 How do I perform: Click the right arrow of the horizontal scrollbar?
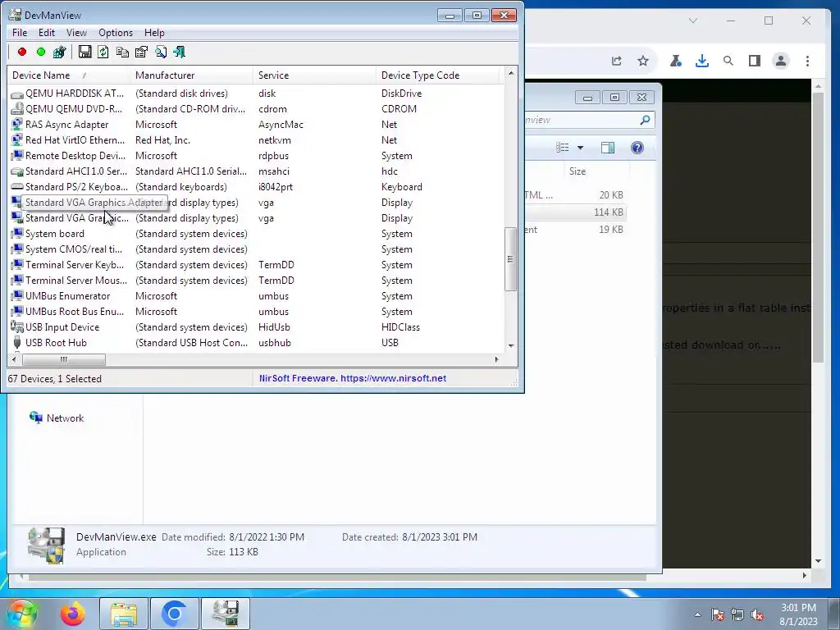tap(496, 359)
